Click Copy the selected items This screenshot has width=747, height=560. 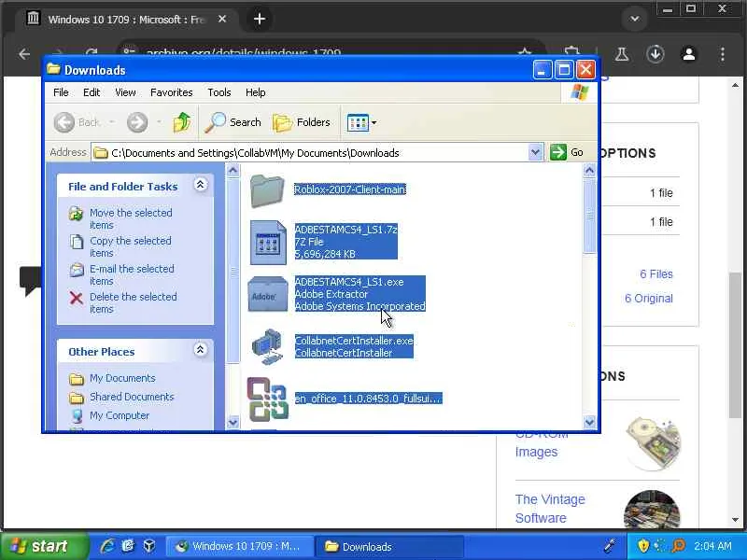[x=131, y=246]
